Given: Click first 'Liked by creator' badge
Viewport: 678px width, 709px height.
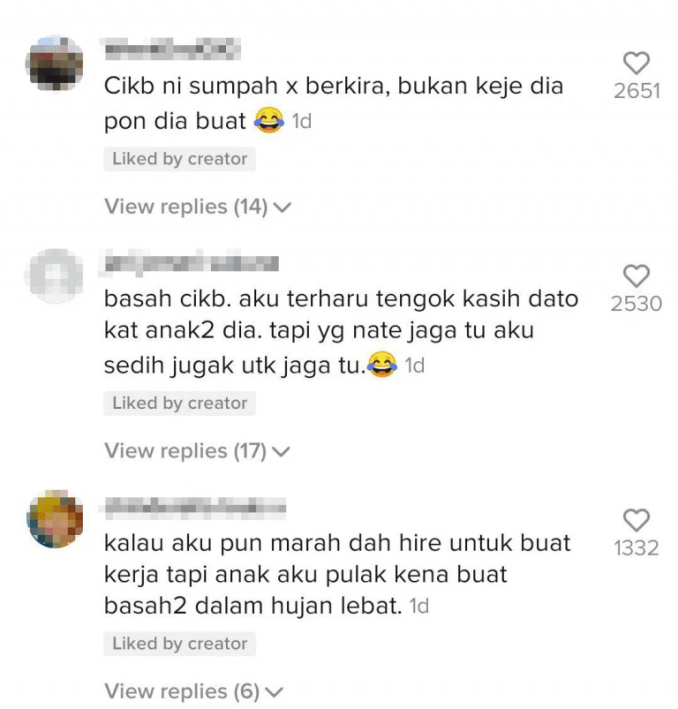Looking at the screenshot, I should click(180, 159).
